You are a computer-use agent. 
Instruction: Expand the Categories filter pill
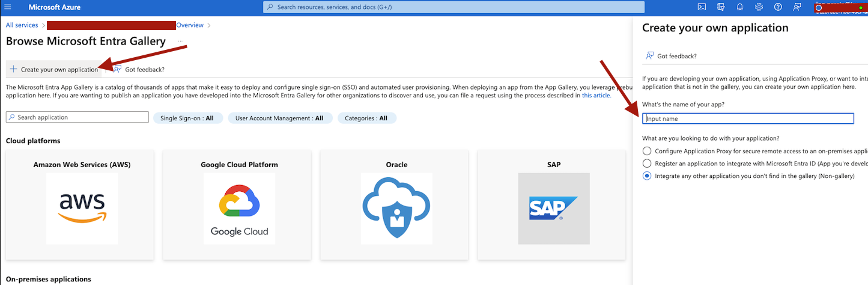(x=366, y=118)
